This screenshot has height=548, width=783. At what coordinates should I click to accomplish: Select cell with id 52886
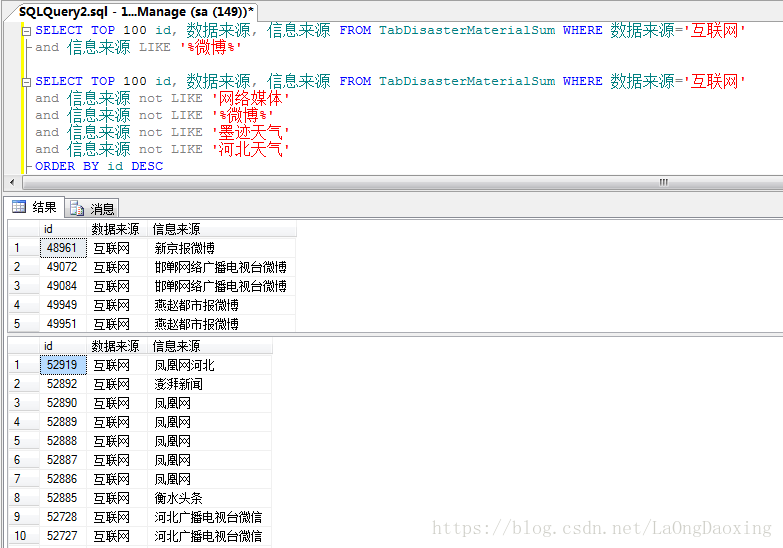click(63, 479)
